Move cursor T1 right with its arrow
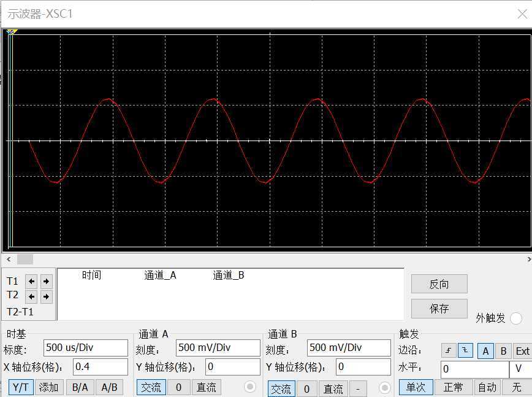Image resolution: width=532 pixels, height=397 pixels. pos(47,281)
